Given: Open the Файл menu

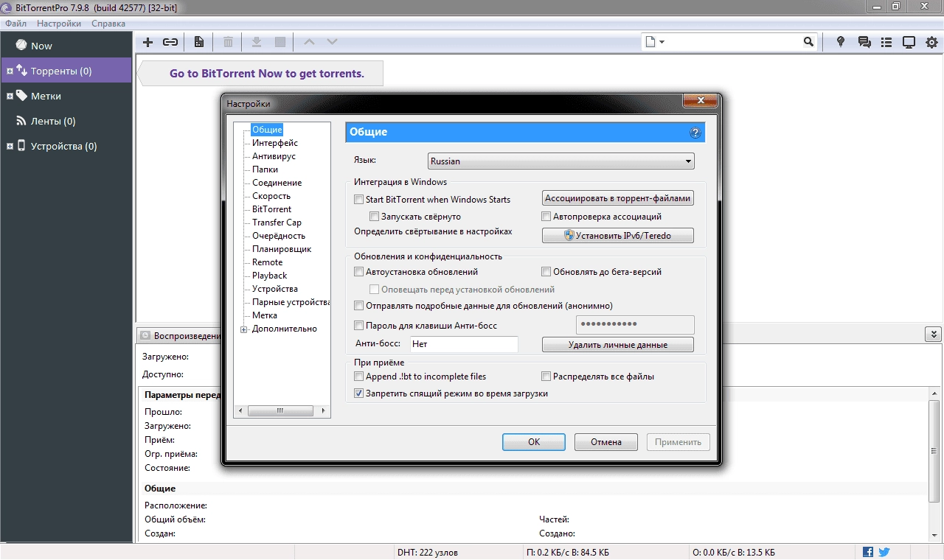Looking at the screenshot, I should [16, 24].
